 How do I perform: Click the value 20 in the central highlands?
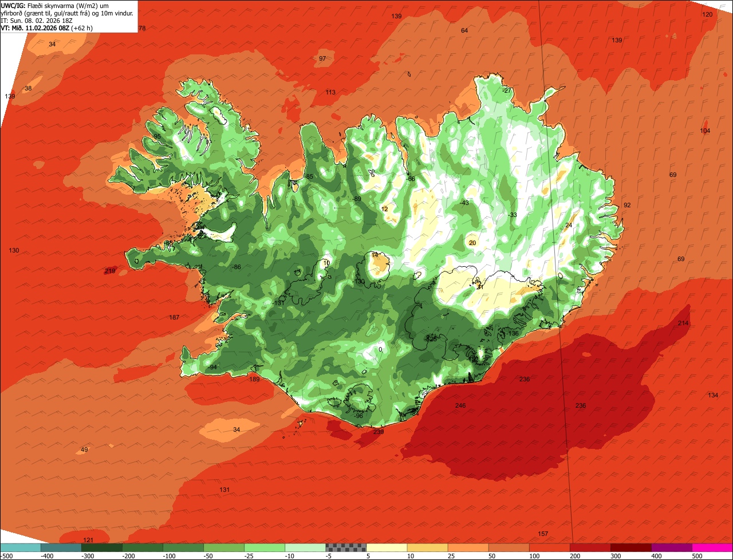[472, 243]
